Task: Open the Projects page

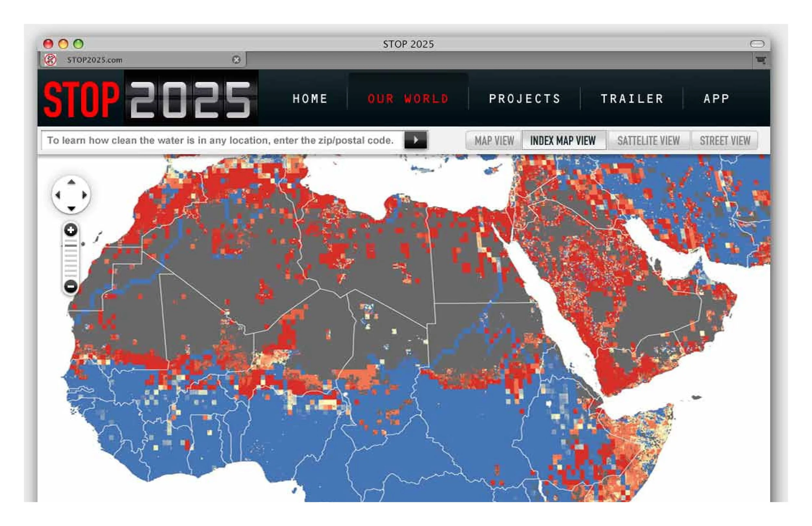Action: pos(524,99)
